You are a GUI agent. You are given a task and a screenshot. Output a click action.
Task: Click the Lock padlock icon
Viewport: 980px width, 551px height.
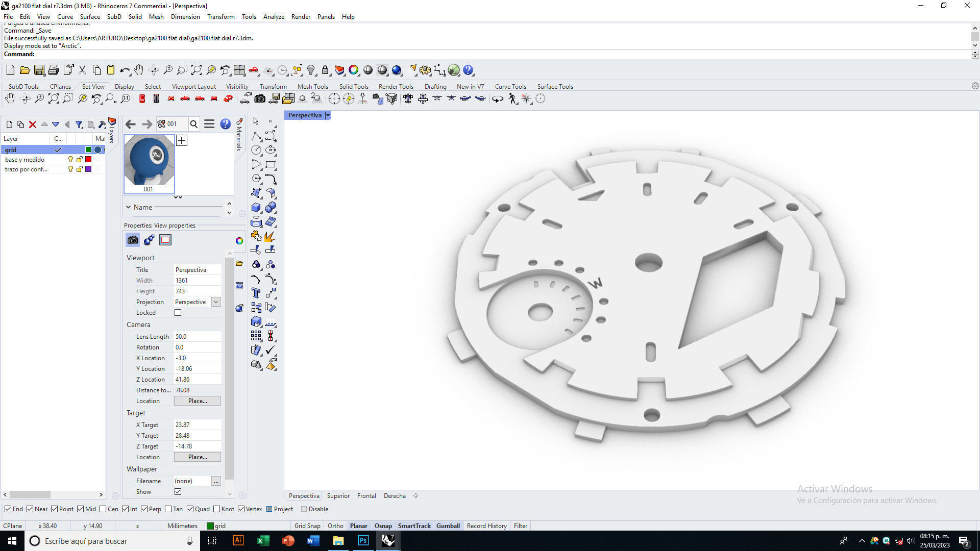coord(325,70)
